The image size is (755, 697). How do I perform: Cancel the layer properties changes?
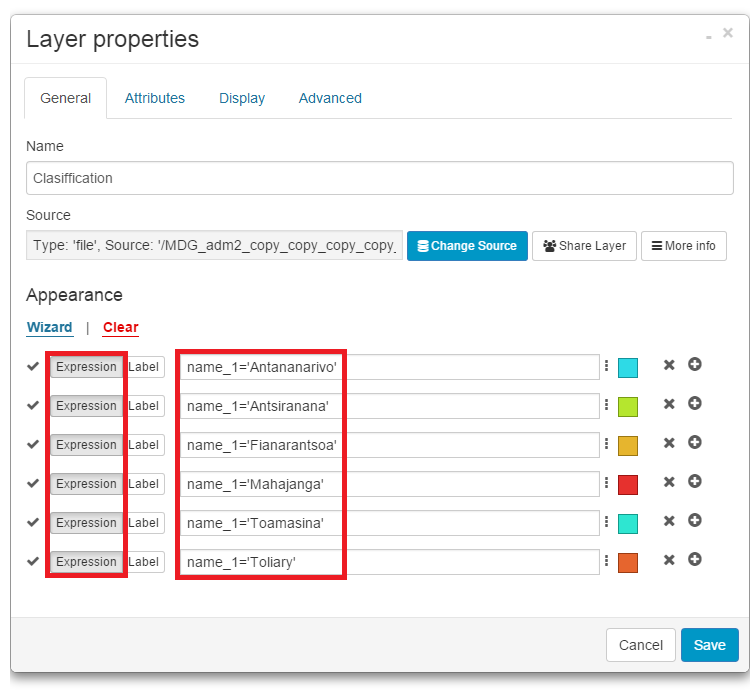coord(640,645)
